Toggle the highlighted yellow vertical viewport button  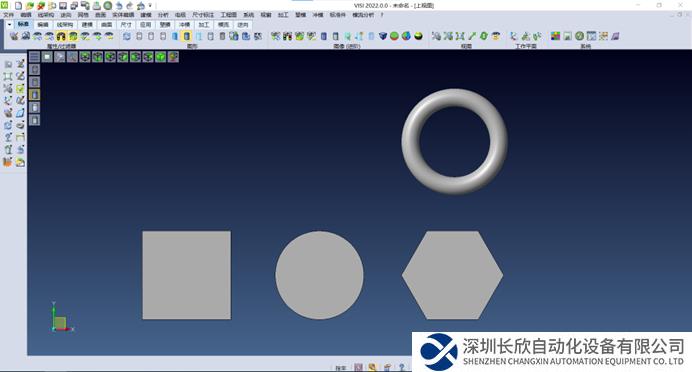34,94
